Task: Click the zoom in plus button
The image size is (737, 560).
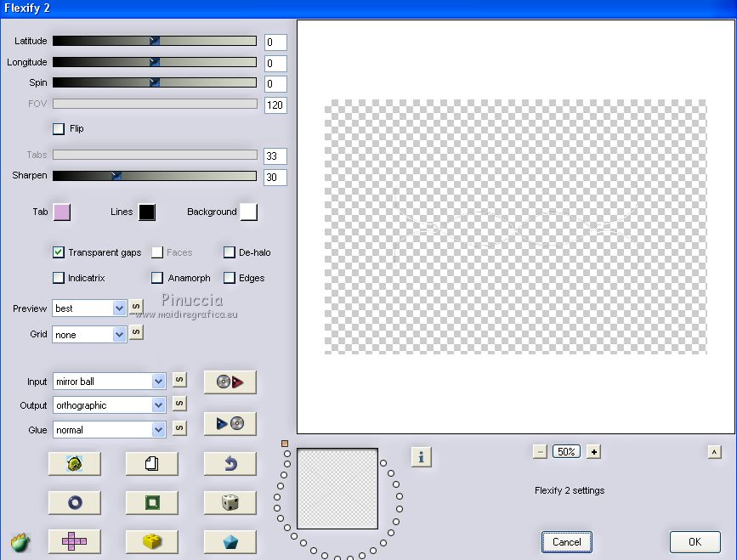Action: point(593,452)
